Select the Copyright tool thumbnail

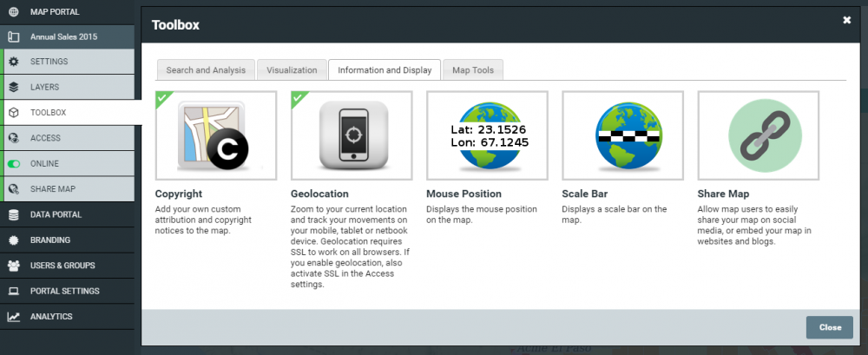pyautogui.click(x=216, y=135)
